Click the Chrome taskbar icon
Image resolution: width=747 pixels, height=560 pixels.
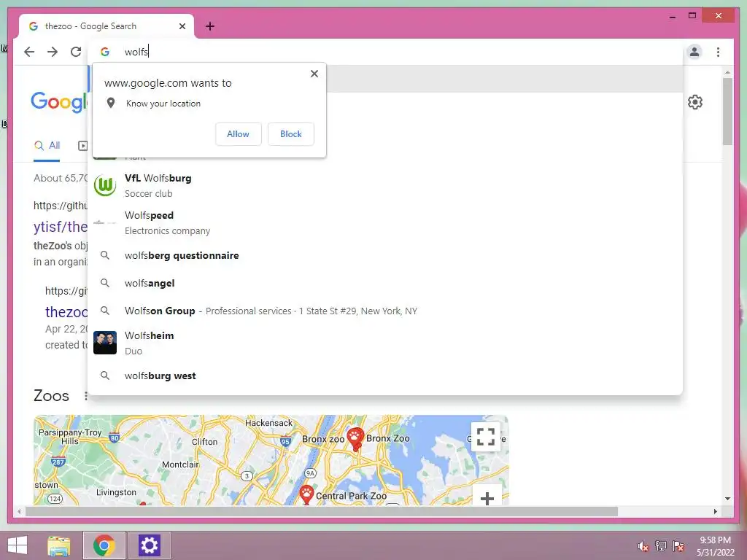coord(104,545)
